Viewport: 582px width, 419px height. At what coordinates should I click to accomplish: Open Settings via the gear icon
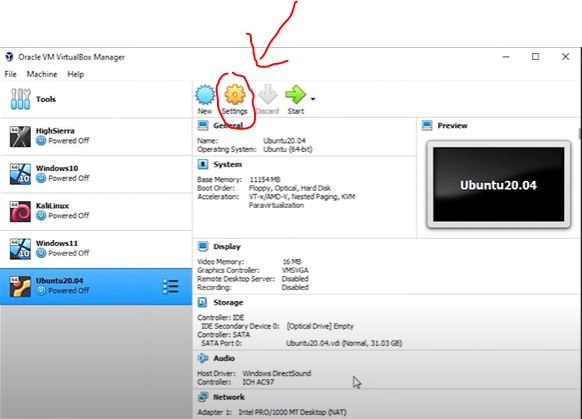(235, 95)
